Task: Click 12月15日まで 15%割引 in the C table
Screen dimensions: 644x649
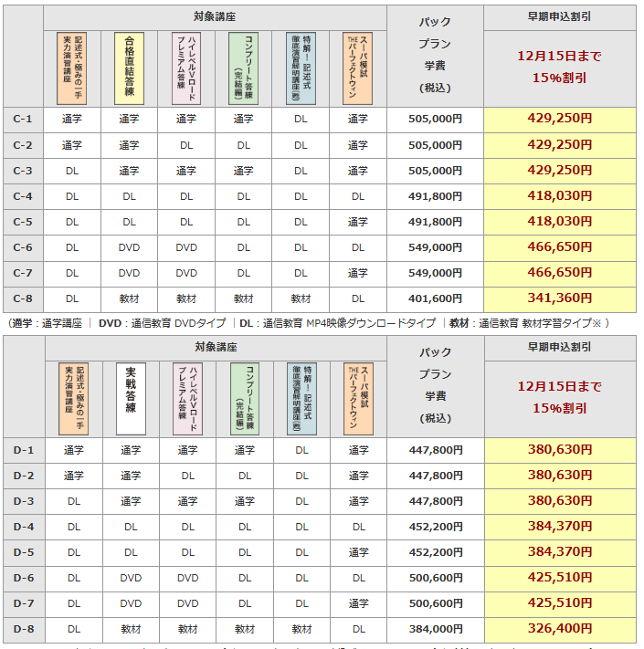Action: pos(560,67)
